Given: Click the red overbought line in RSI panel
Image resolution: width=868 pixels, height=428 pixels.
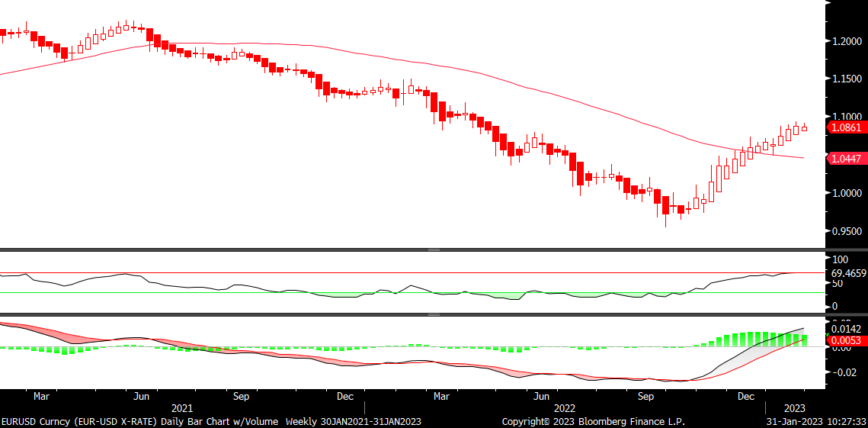Looking at the screenshot, I should [412, 273].
